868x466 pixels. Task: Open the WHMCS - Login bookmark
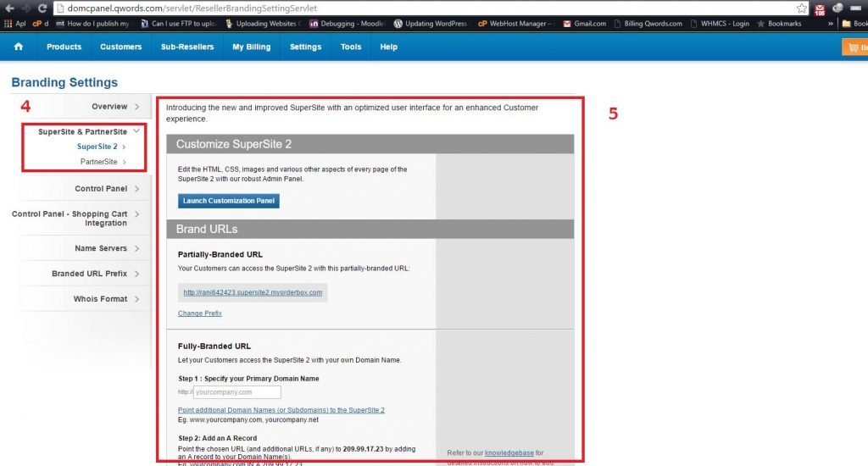[720, 23]
